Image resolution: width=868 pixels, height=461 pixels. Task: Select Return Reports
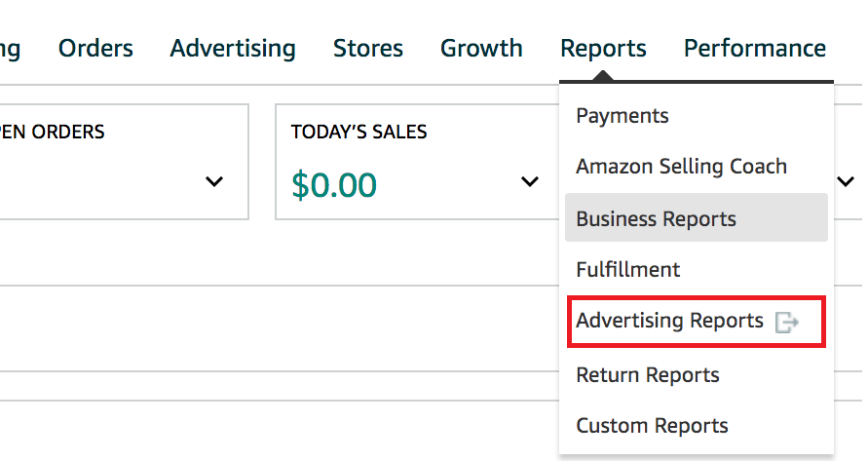(x=647, y=374)
